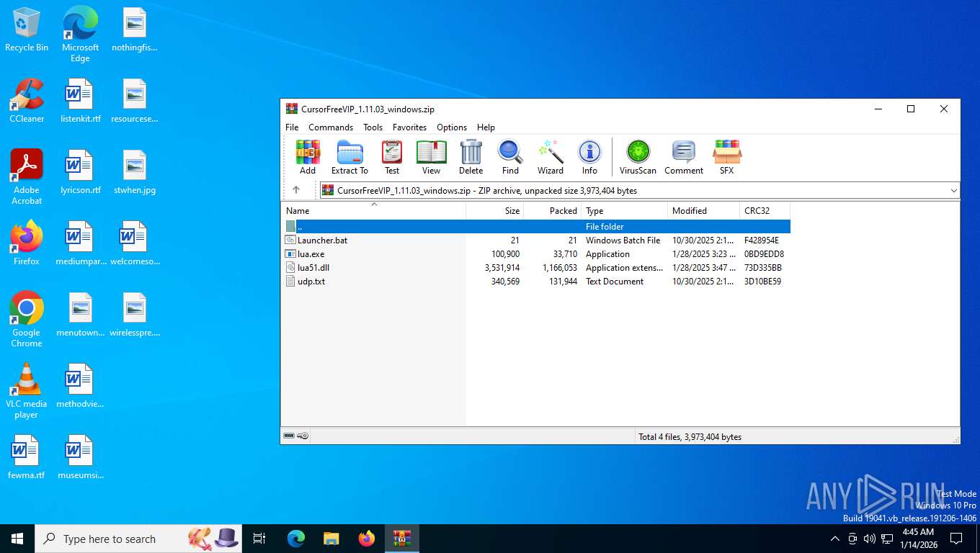980x553 pixels.
Task: Select the lua.exe file row
Action: [535, 254]
